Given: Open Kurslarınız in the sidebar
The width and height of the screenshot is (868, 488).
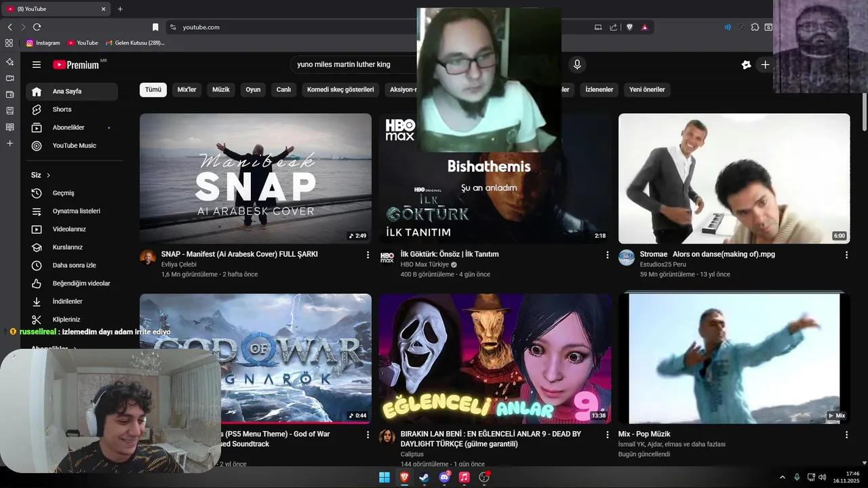Looking at the screenshot, I should (72, 247).
